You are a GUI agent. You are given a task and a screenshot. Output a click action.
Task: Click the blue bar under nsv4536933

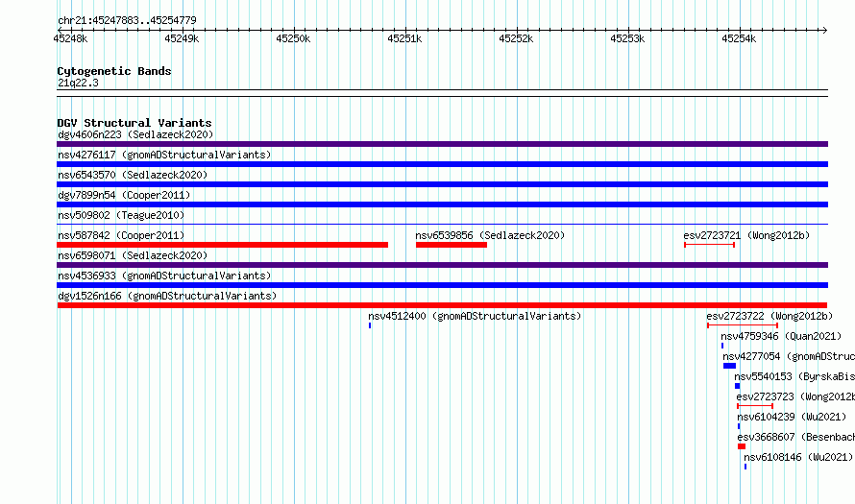(442, 285)
